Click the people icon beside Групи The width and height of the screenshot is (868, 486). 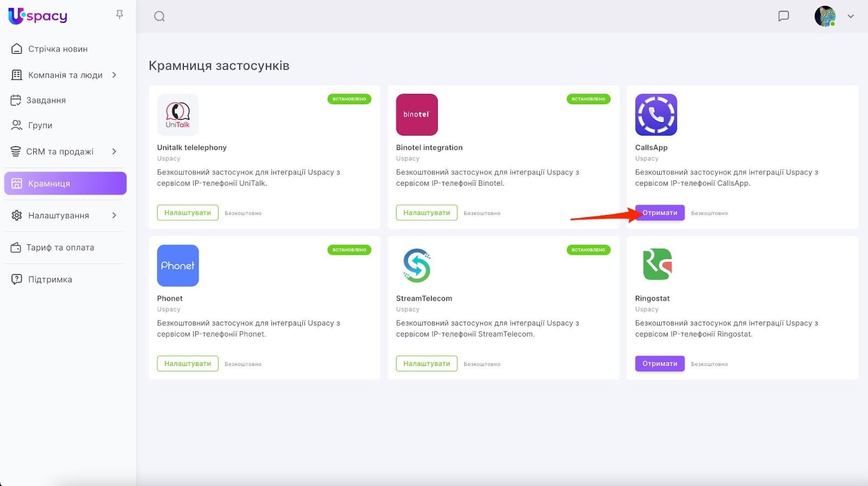17,125
